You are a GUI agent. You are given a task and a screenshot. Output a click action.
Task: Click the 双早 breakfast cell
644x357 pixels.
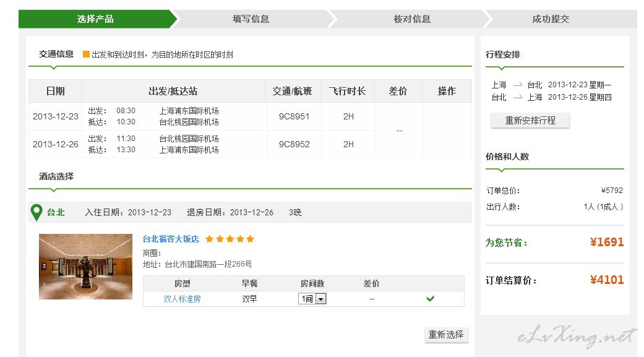point(249,299)
